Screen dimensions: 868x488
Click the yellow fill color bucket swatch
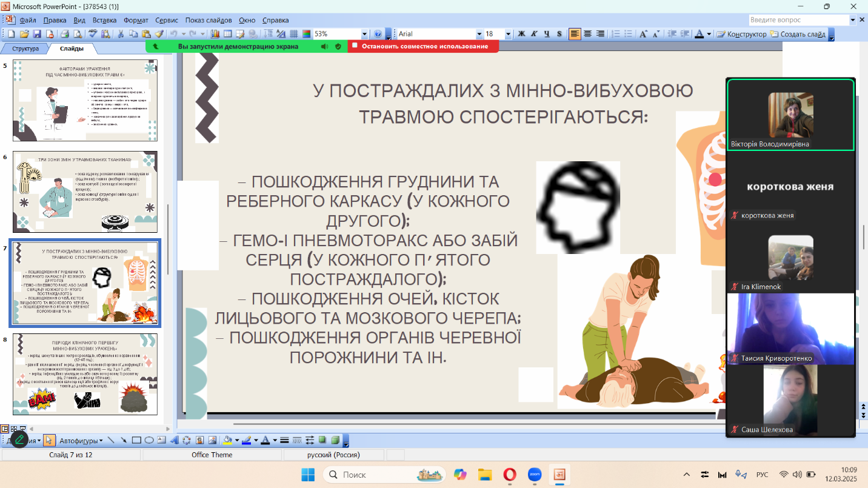tap(228, 440)
